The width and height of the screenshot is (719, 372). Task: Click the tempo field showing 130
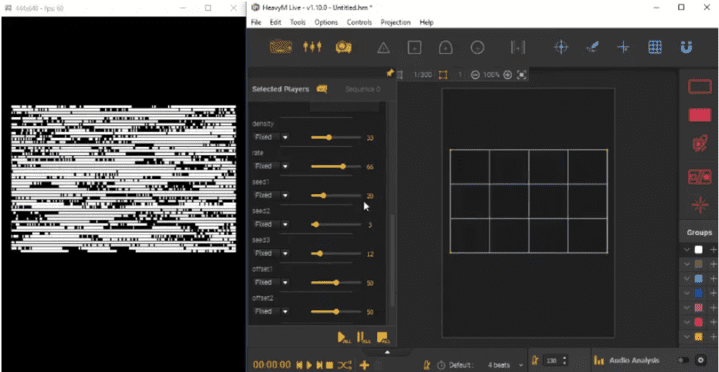[x=552, y=361]
